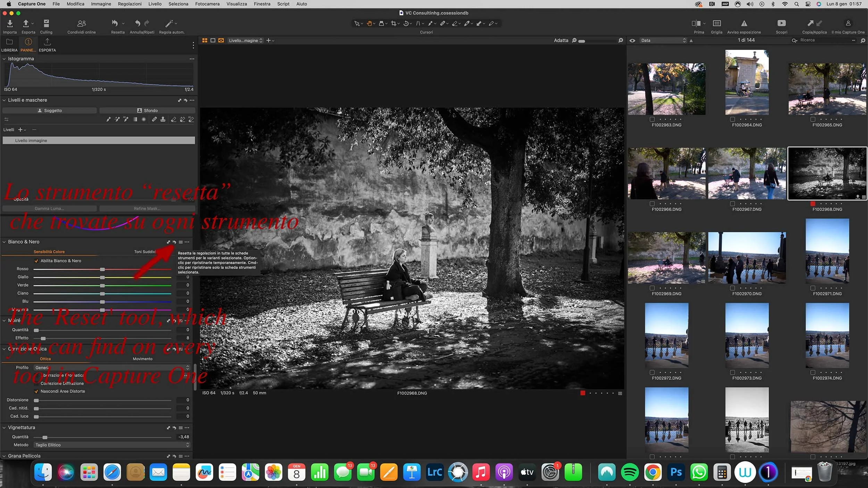Click the Regola autom. magic wand icon

click(x=169, y=24)
